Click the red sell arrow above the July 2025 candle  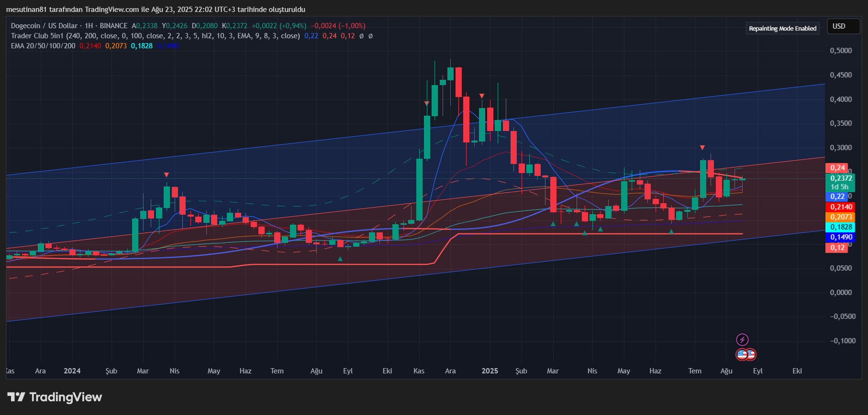point(702,148)
